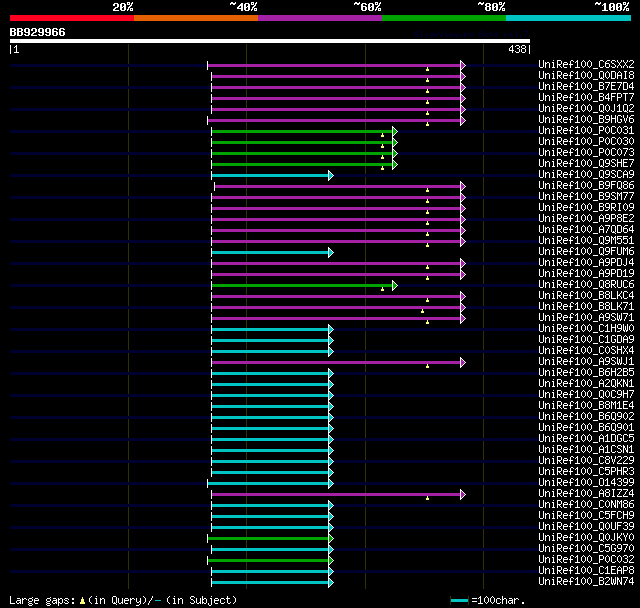Screen dimensions: 640x608
Task: Click the white query sequence bar
Action: coord(270,41)
